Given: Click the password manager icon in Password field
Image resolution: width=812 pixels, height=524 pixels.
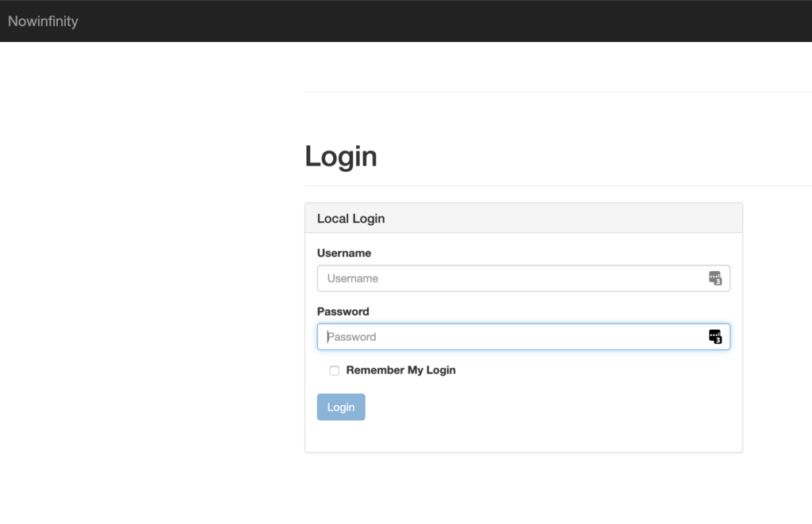Looking at the screenshot, I should click(x=715, y=337).
